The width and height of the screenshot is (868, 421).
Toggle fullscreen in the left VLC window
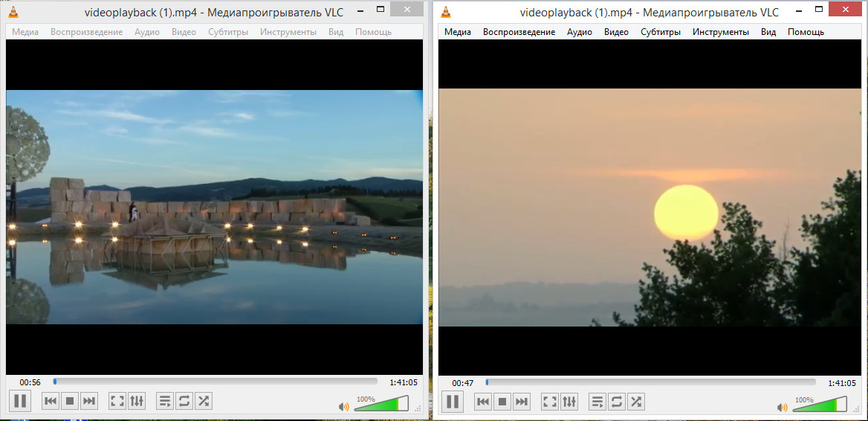[117, 400]
